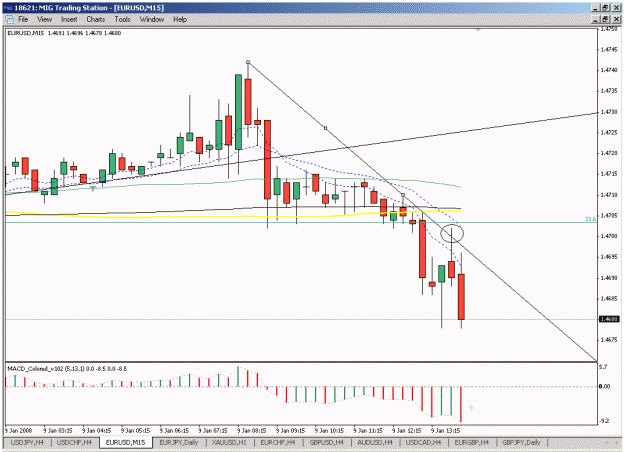Minimize the inner EURUSD chart window
The image size is (625, 452).
point(596,19)
